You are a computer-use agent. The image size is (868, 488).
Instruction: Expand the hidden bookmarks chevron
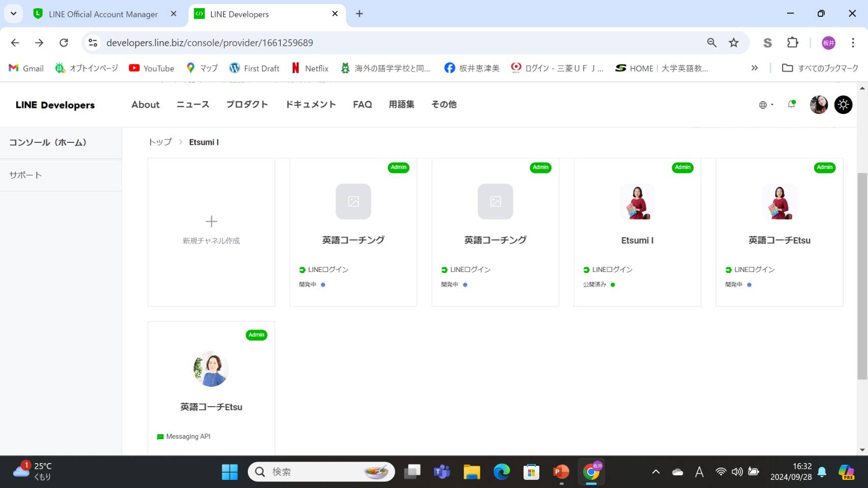pyautogui.click(x=755, y=68)
